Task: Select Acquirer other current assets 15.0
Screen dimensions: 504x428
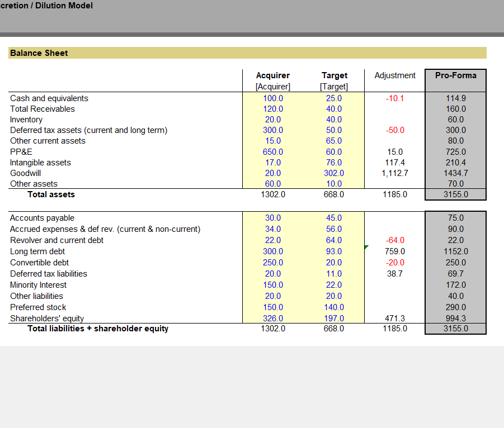Action: (273, 141)
